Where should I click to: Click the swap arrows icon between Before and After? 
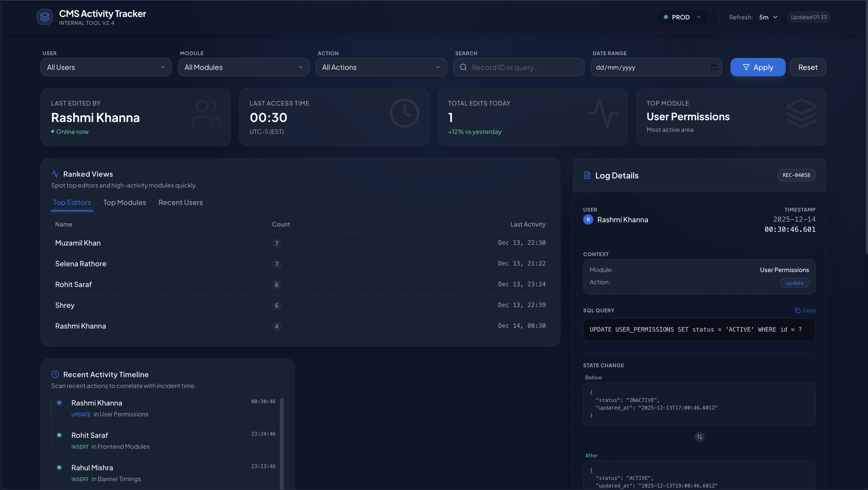pyautogui.click(x=699, y=437)
